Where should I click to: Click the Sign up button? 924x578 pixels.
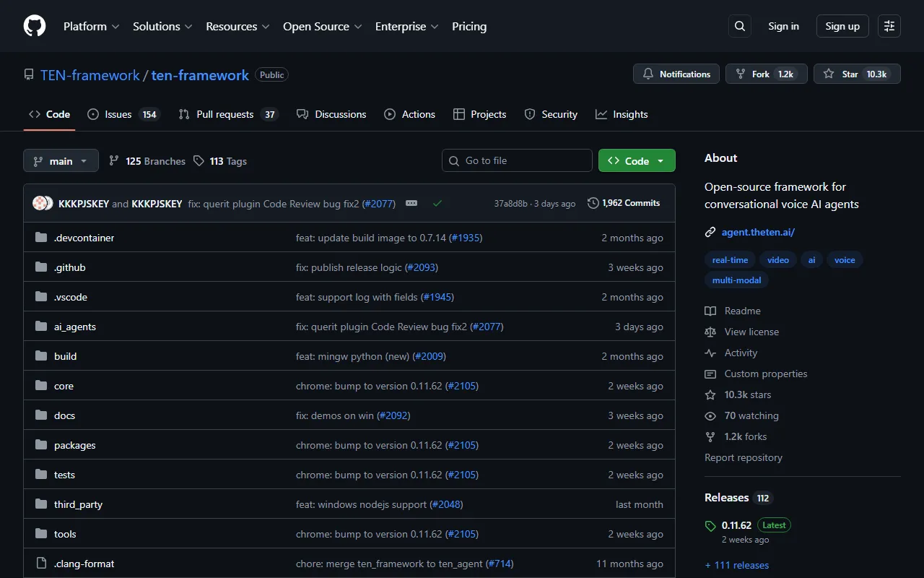842,26
